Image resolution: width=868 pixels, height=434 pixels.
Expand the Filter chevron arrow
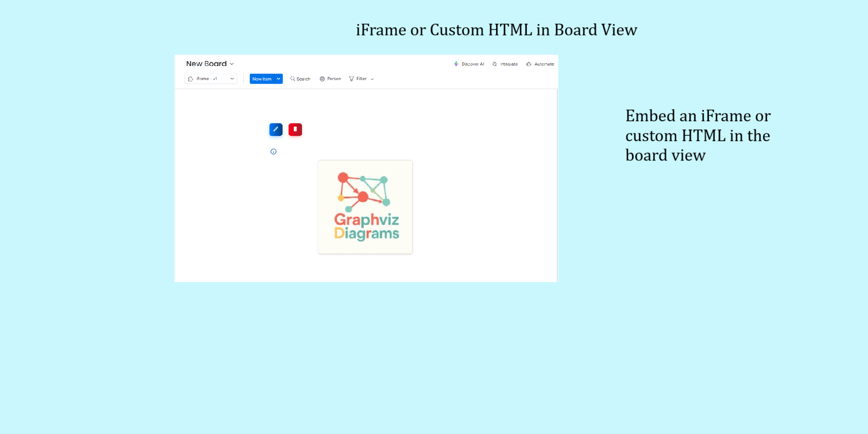pyautogui.click(x=373, y=79)
